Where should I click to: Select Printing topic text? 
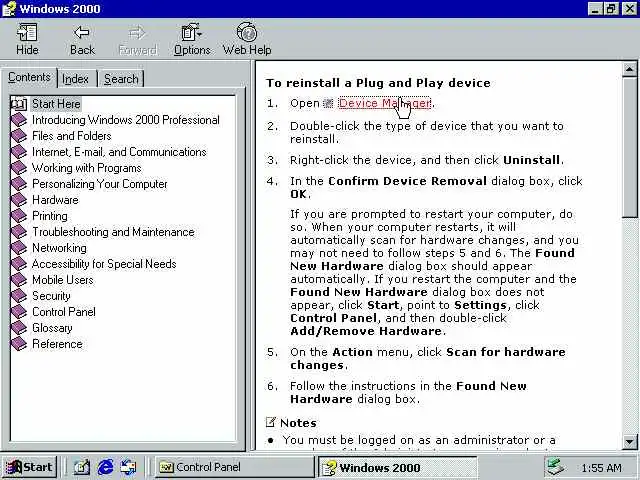tap(50, 216)
